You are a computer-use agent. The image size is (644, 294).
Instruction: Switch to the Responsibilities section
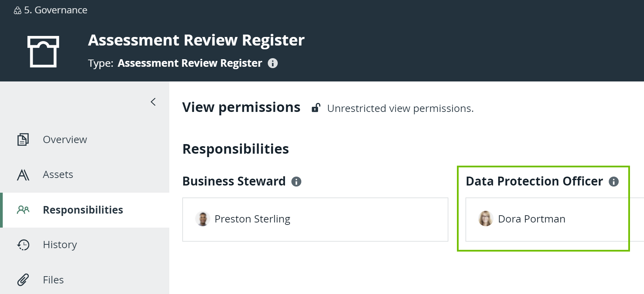pyautogui.click(x=83, y=210)
